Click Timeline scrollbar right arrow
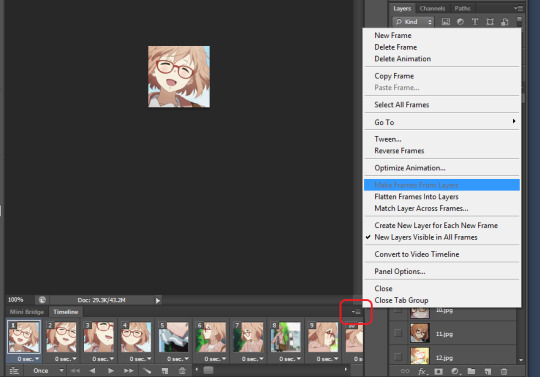This screenshot has height=377, width=540. [346, 369]
